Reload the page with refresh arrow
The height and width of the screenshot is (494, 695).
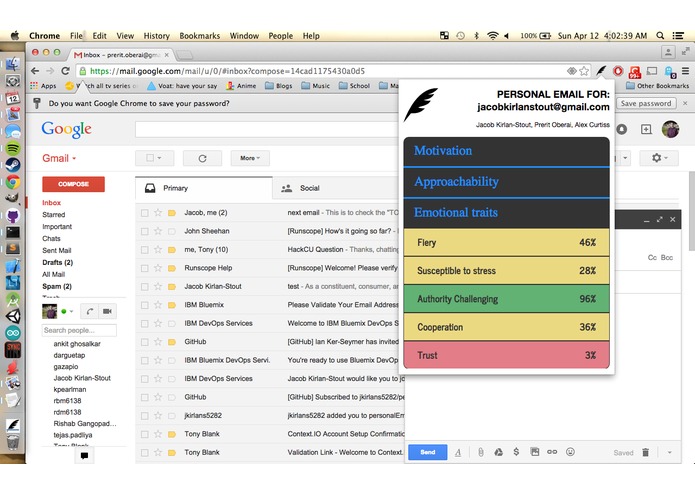(x=65, y=71)
